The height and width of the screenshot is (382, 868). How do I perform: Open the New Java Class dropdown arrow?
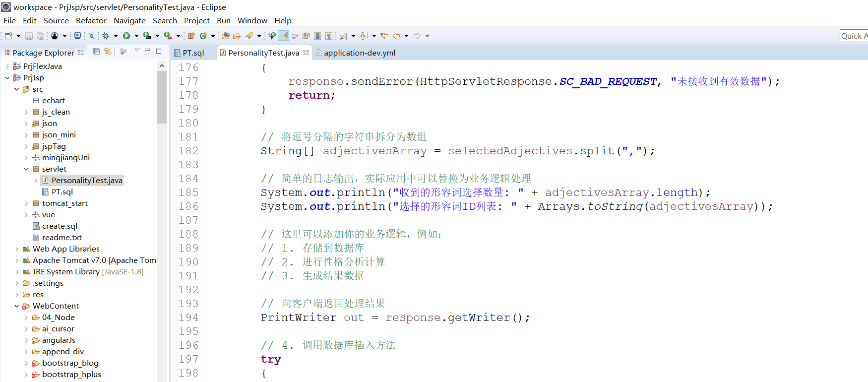tap(213, 36)
